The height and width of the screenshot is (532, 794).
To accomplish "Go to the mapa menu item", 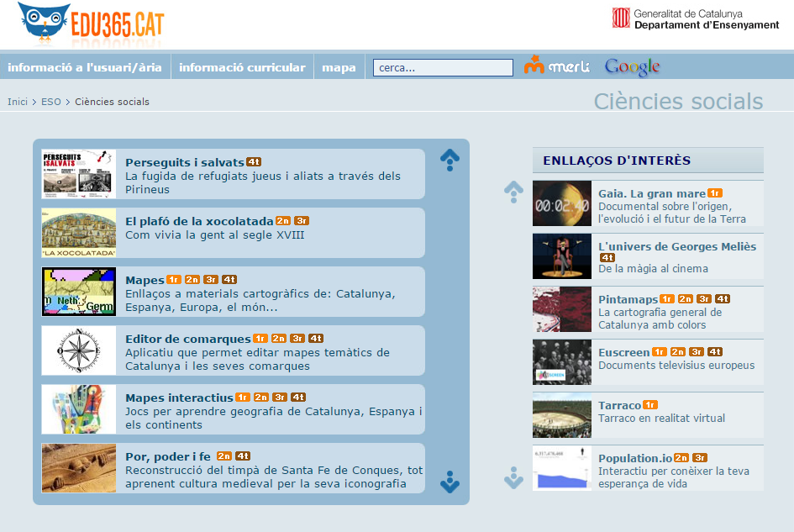I will coord(339,67).
